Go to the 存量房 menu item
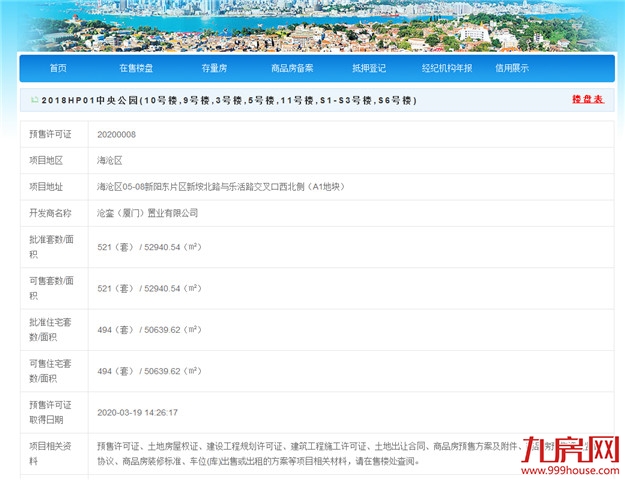This screenshot has height=480, width=625. (x=214, y=68)
